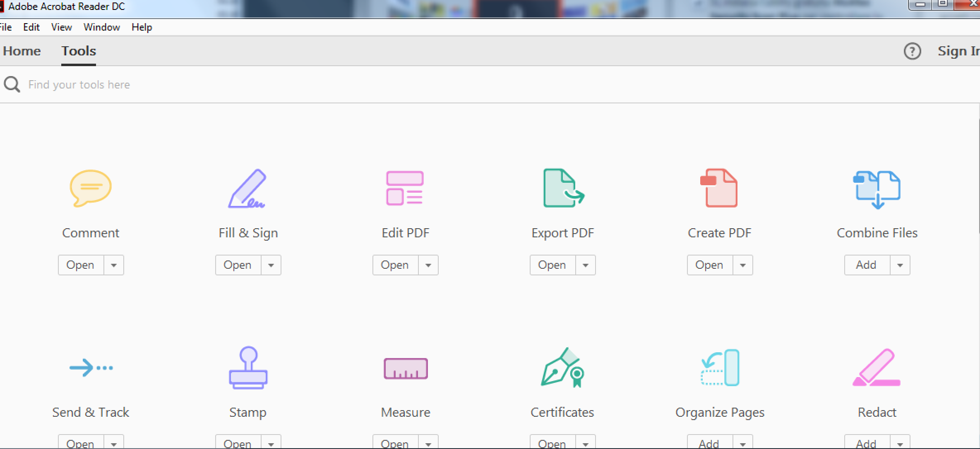The height and width of the screenshot is (449, 980).
Task: Click Open button under Comment
Action: (x=81, y=265)
